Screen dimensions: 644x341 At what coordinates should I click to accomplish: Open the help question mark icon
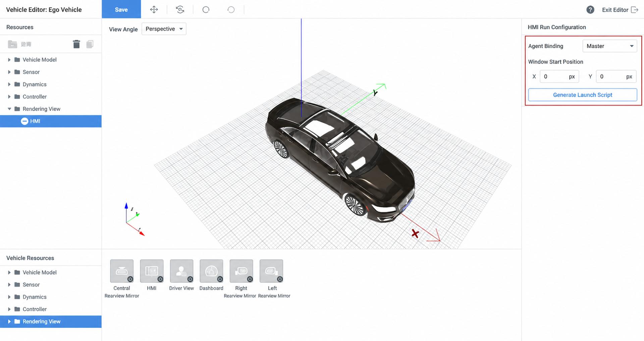tap(590, 10)
